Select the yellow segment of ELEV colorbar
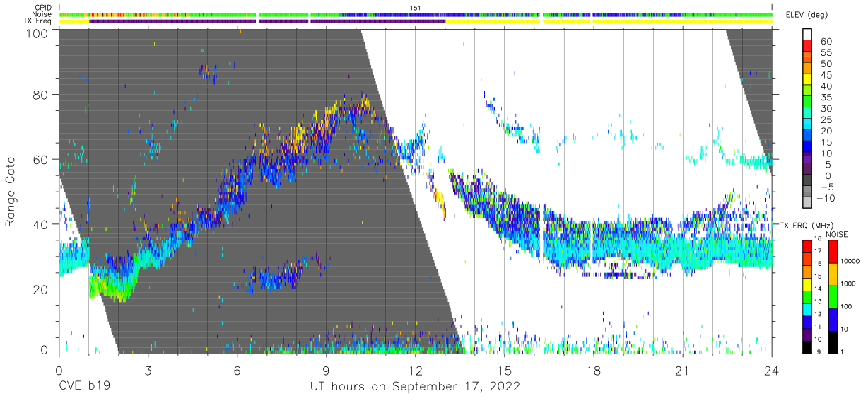This screenshot has width=868, height=401. point(807,80)
